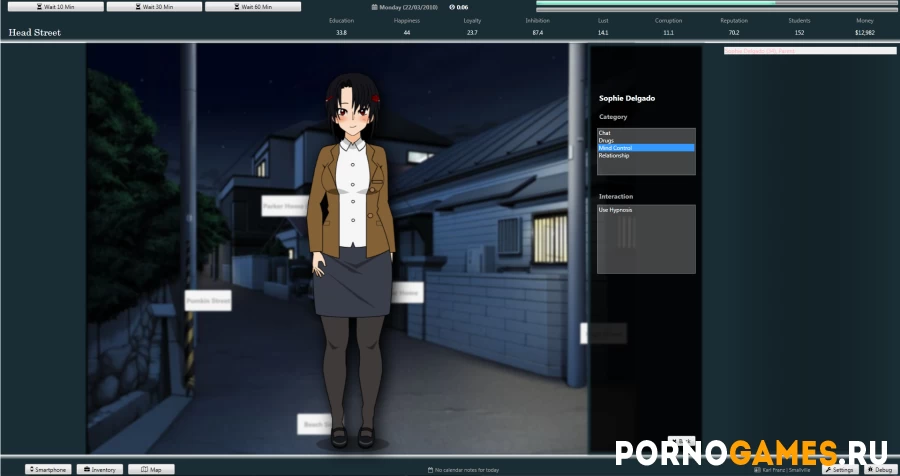Click the Students count 152
900x476 pixels.
click(x=799, y=33)
